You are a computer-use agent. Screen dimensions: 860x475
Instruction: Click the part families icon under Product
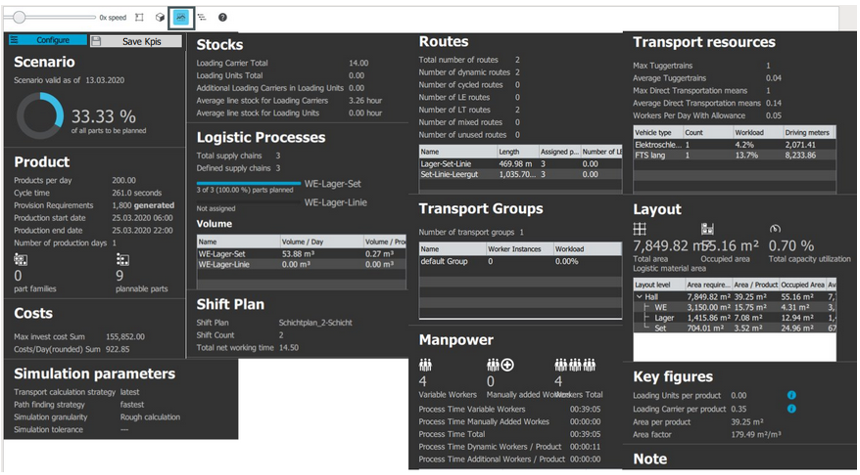(21, 259)
